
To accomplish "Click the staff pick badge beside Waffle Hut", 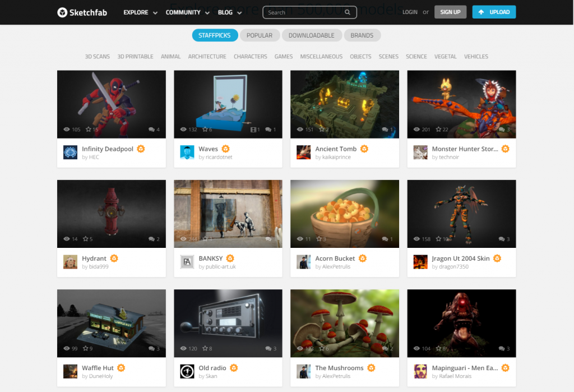I will (x=121, y=368).
